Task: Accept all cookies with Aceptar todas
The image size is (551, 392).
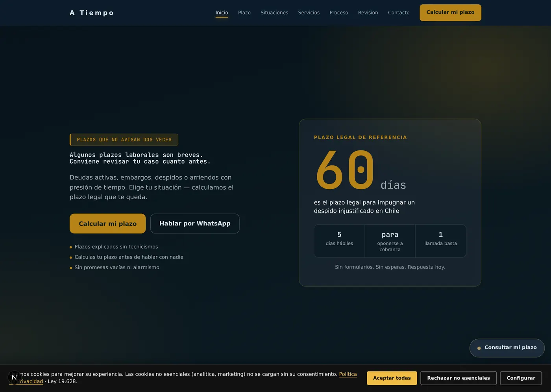Action: 392,378
